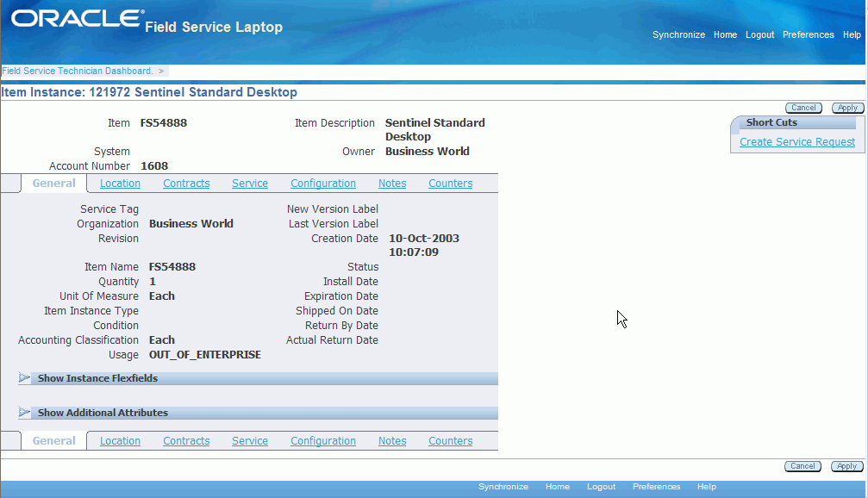Click Item Name value FS54888
Image resolution: width=868 pixels, height=498 pixels.
(x=172, y=267)
